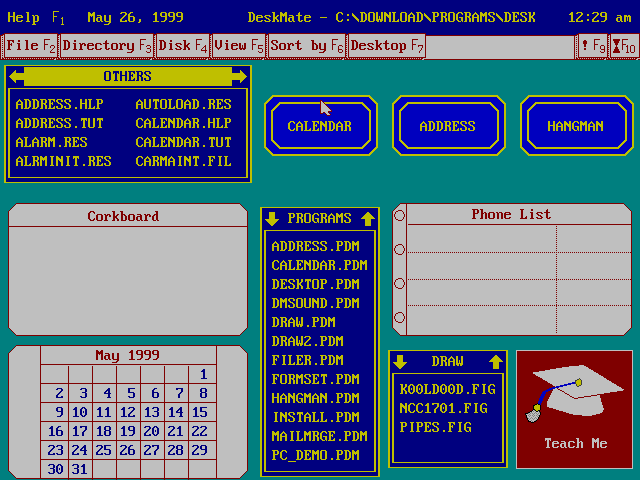The height and width of the screenshot is (480, 640).
Task: Click the exclamation mark F9 icon
Action: 592,46
